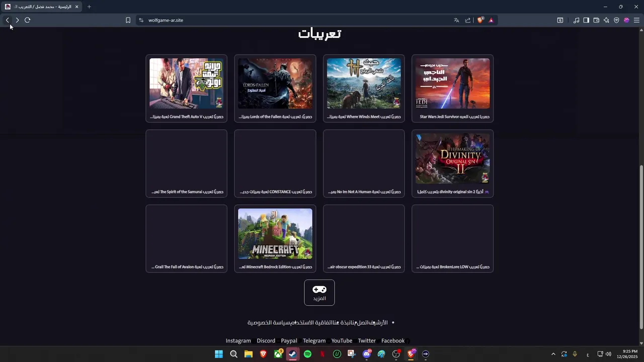Viewport: 644px width, 362px height.
Task: Open Snipping Tool from the taskbar
Action: point(352,354)
